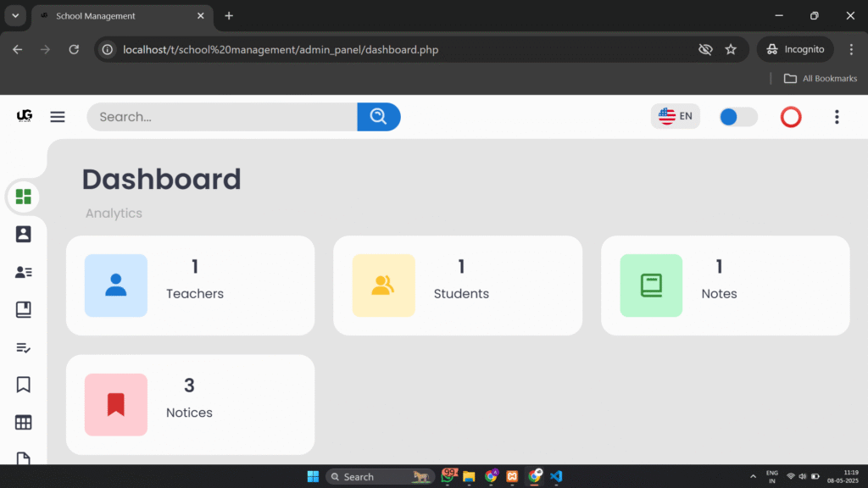Select the School Management browser tab
The image size is (868, 488).
pyautogui.click(x=120, y=16)
